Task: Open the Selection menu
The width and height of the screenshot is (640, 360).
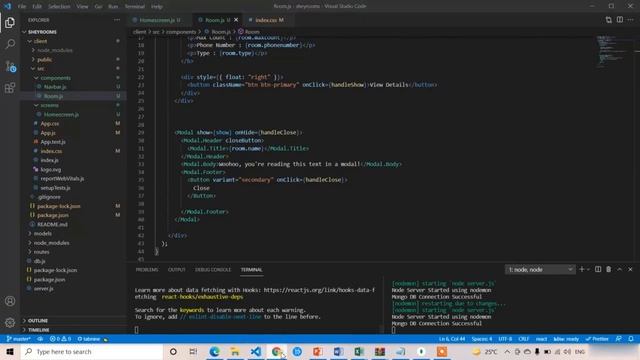Action: point(59,7)
